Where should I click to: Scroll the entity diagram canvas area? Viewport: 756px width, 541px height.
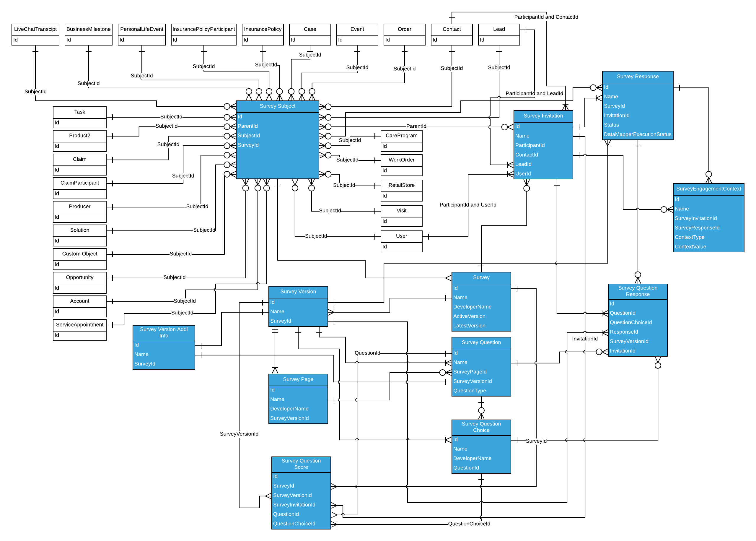(x=378, y=271)
